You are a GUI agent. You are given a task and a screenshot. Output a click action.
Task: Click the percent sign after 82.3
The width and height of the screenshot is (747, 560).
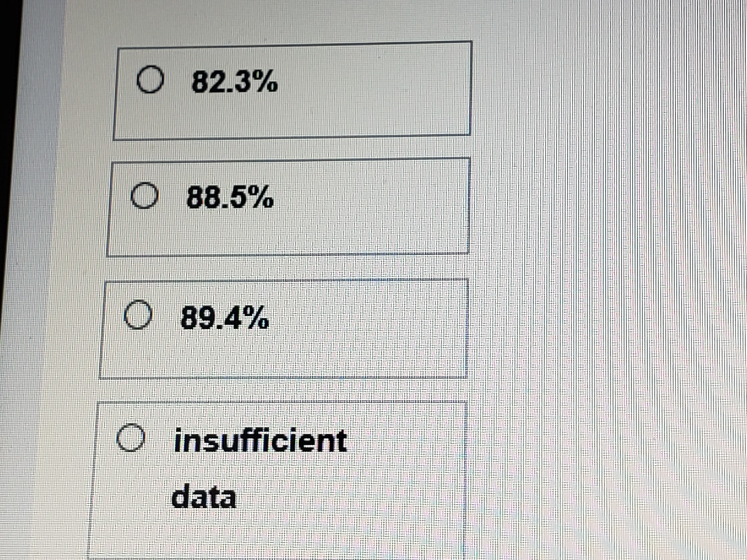[266, 81]
